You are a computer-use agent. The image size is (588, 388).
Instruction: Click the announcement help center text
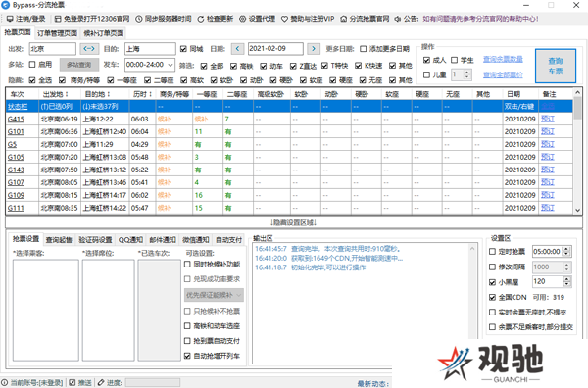point(481,19)
